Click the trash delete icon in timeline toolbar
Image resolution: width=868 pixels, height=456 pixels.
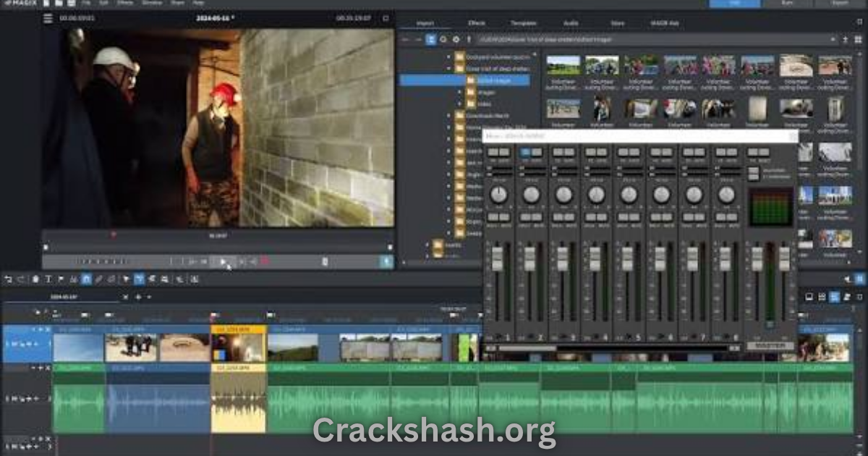click(35, 279)
